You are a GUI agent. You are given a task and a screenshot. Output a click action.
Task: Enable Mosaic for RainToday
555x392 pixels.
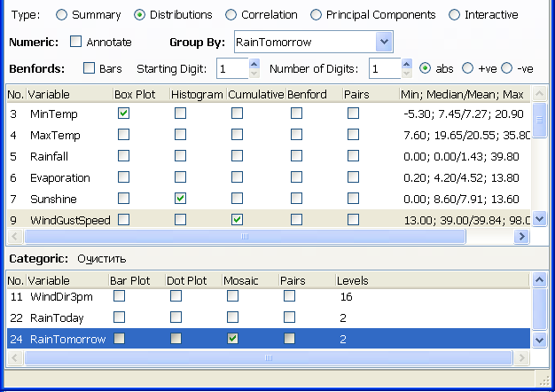click(232, 318)
